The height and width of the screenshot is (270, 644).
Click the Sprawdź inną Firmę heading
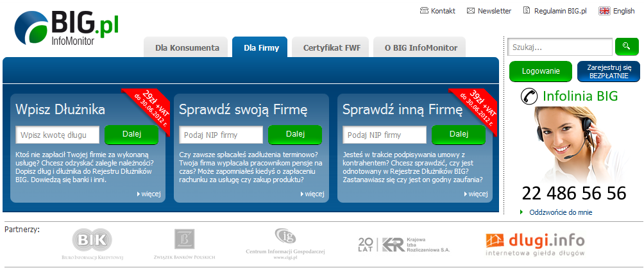point(403,110)
